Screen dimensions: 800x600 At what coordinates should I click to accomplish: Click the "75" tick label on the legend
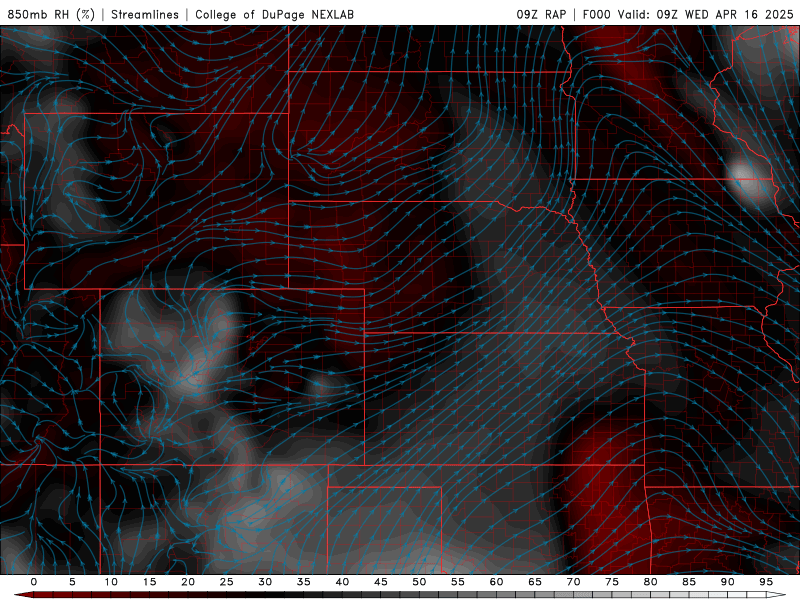[612, 582]
